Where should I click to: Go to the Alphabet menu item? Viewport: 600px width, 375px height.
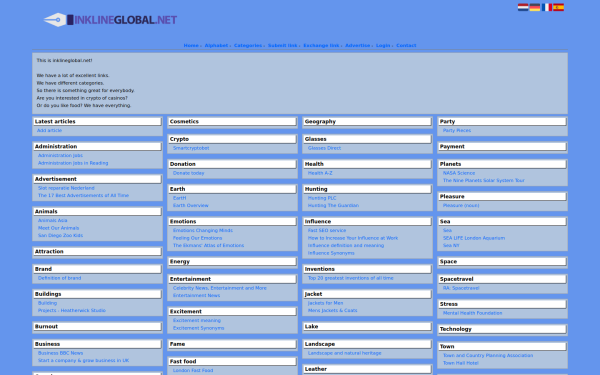click(x=216, y=46)
